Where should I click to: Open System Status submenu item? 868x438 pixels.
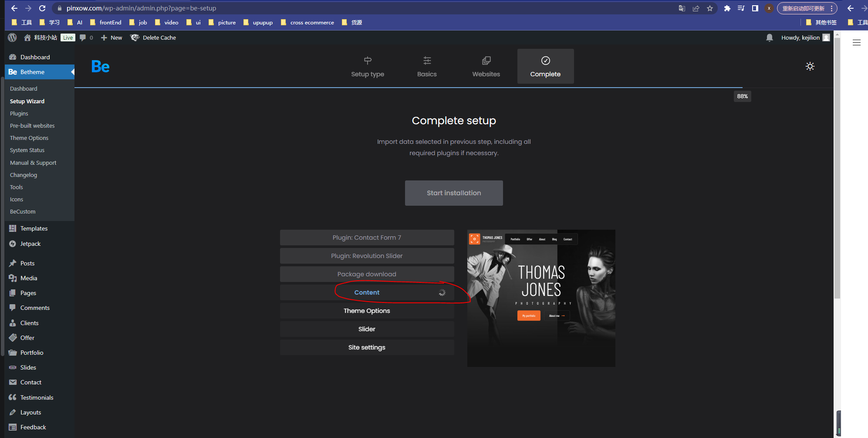(27, 150)
